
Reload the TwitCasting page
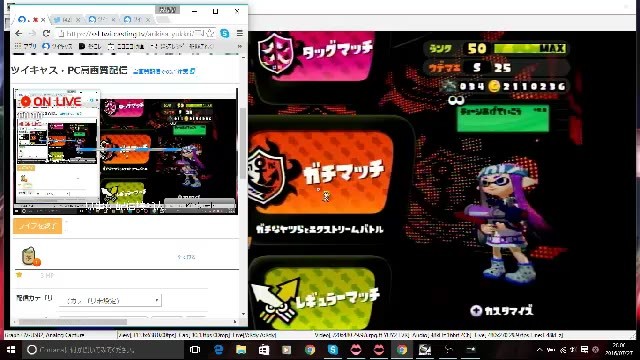pos(46,33)
